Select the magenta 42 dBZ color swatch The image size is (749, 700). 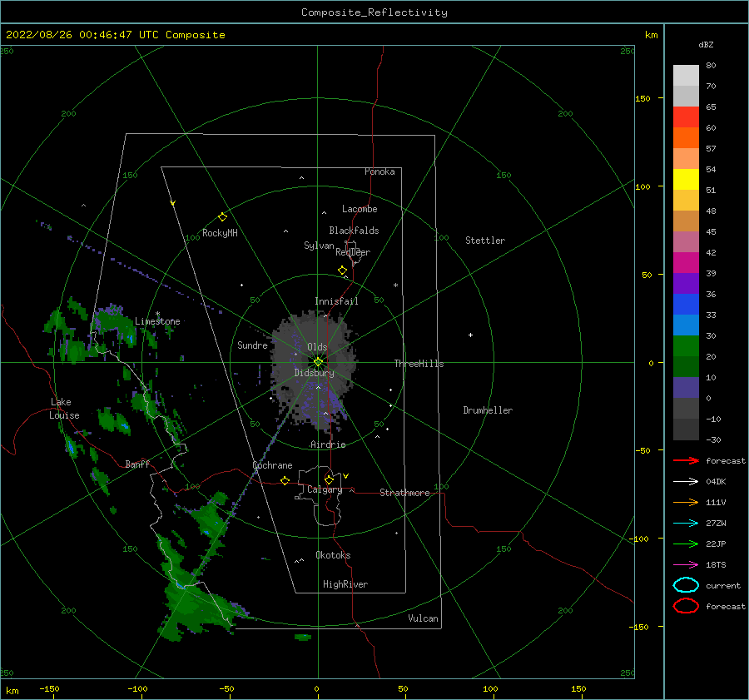pyautogui.click(x=686, y=262)
